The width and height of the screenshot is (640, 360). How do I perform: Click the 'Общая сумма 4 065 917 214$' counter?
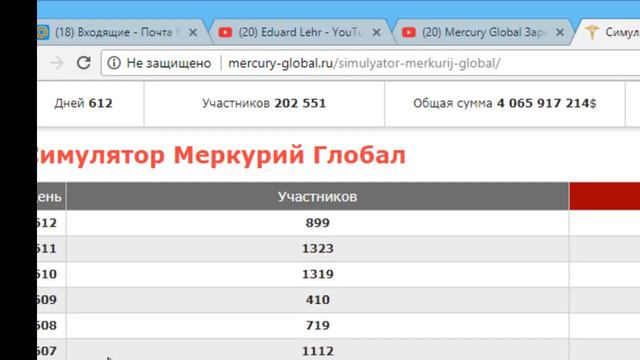coord(504,103)
